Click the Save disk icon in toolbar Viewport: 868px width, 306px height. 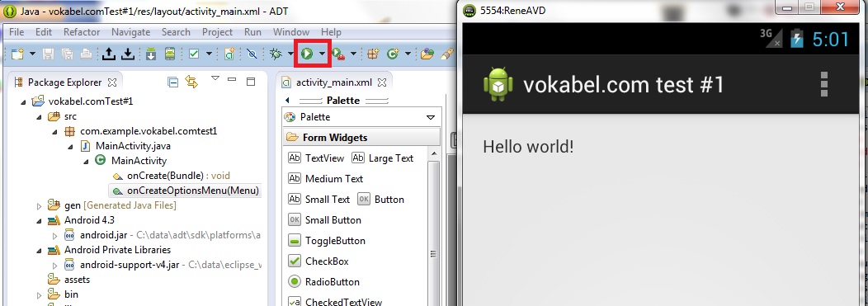49,54
